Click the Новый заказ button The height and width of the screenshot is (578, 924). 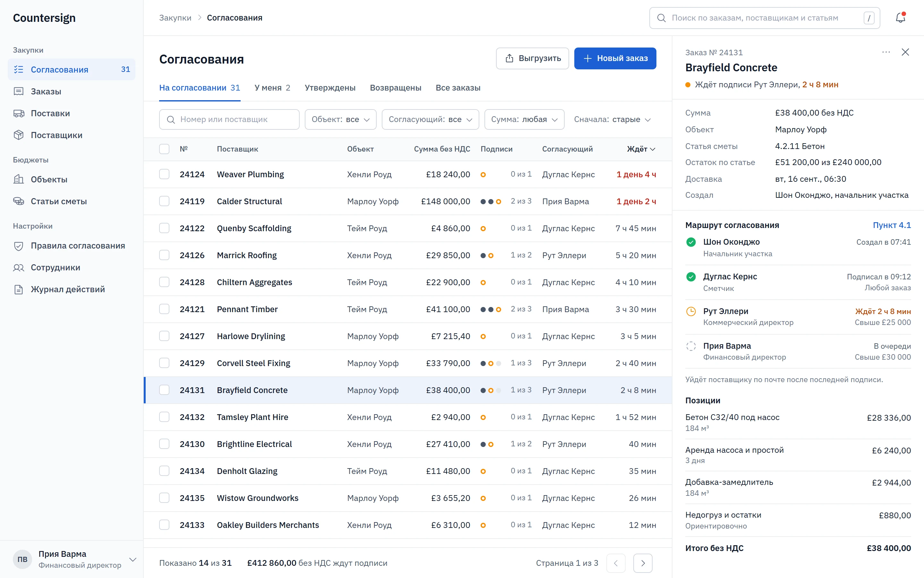tap(615, 58)
